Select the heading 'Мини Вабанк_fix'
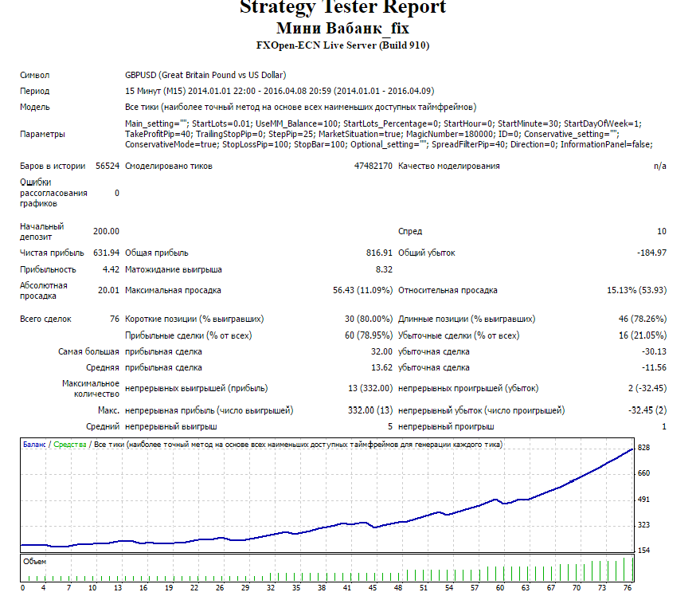This screenshot has width=700, height=592. coord(342,28)
